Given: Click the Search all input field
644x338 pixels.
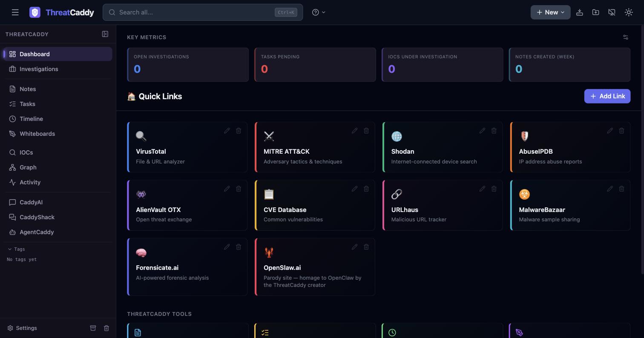Looking at the screenshot, I should [x=203, y=12].
